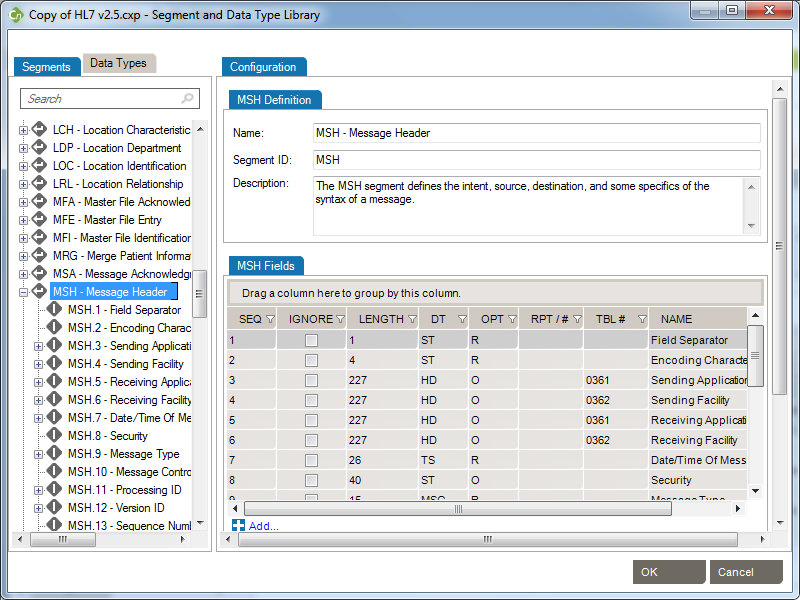Expand the MSH.5 Receiving Application node
The height and width of the screenshot is (600, 800).
[38, 382]
